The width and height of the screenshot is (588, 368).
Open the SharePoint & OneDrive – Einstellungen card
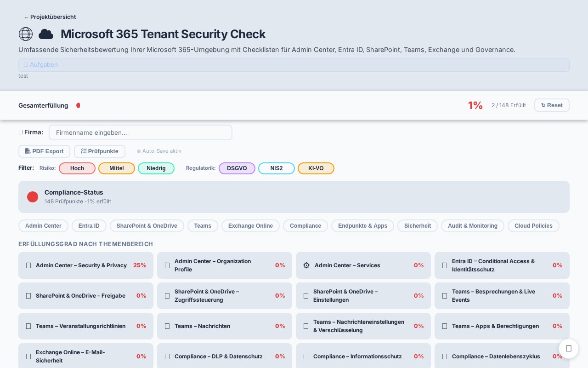tap(363, 296)
